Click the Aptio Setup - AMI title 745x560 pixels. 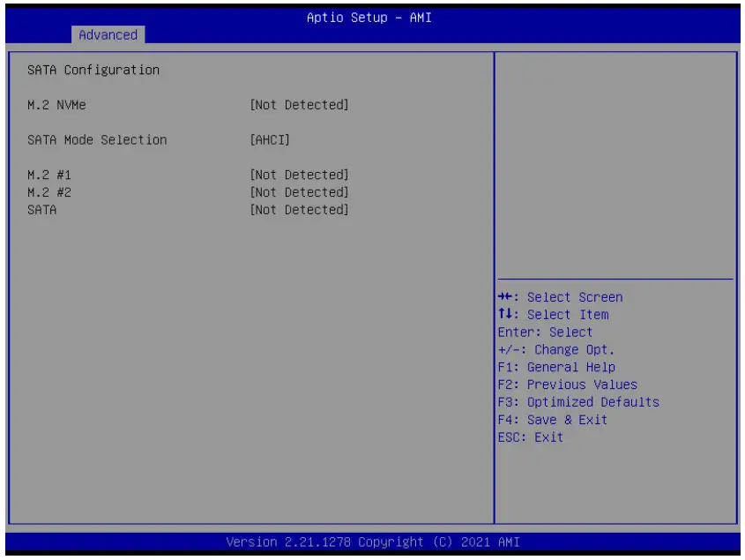[369, 18]
